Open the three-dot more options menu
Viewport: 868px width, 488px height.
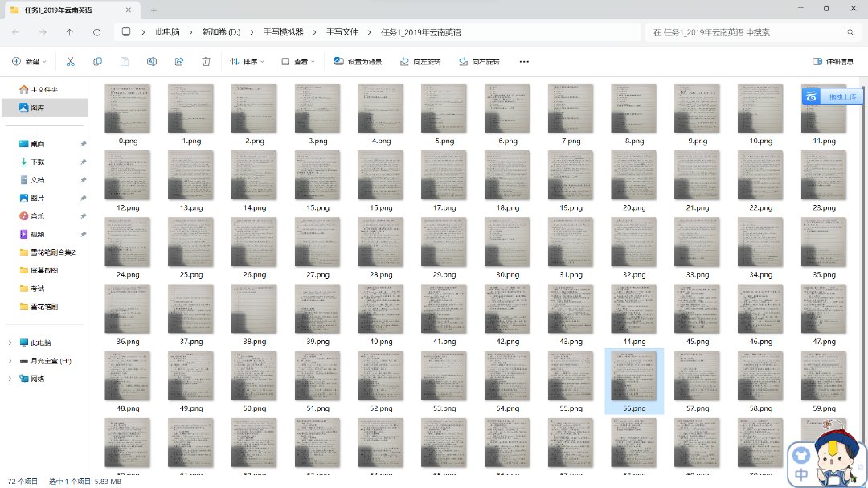click(x=524, y=61)
